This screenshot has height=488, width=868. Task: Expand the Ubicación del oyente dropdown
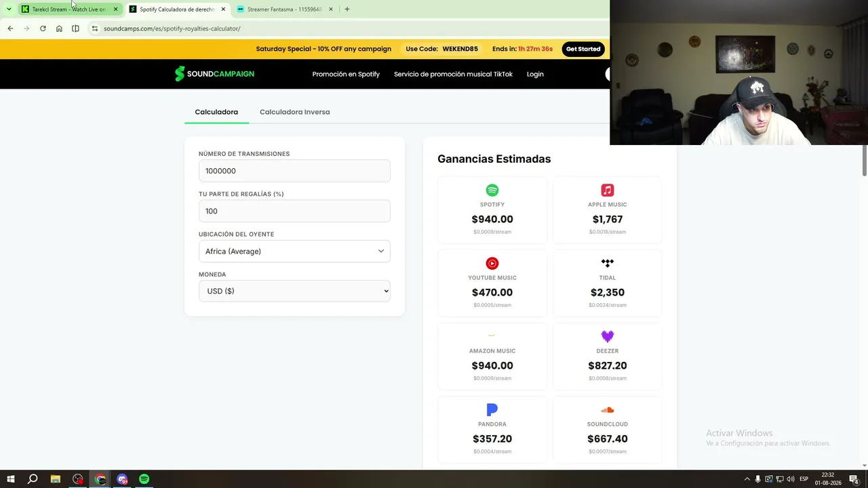294,251
